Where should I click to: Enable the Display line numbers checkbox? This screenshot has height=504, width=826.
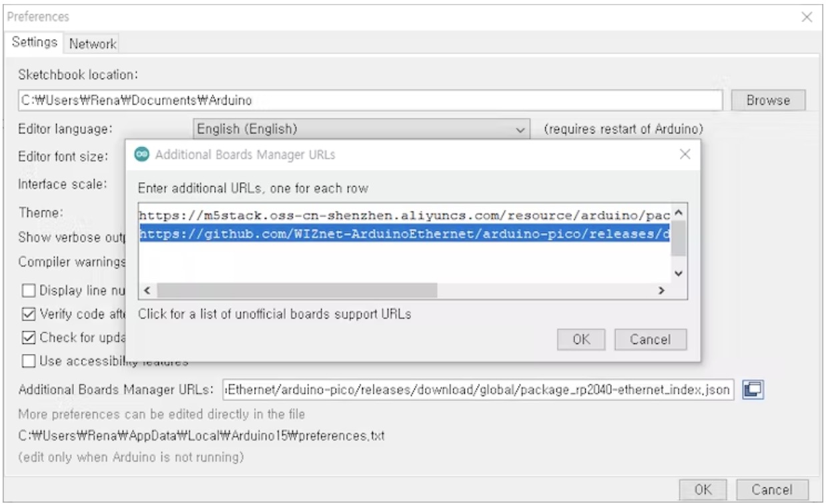tap(29, 291)
